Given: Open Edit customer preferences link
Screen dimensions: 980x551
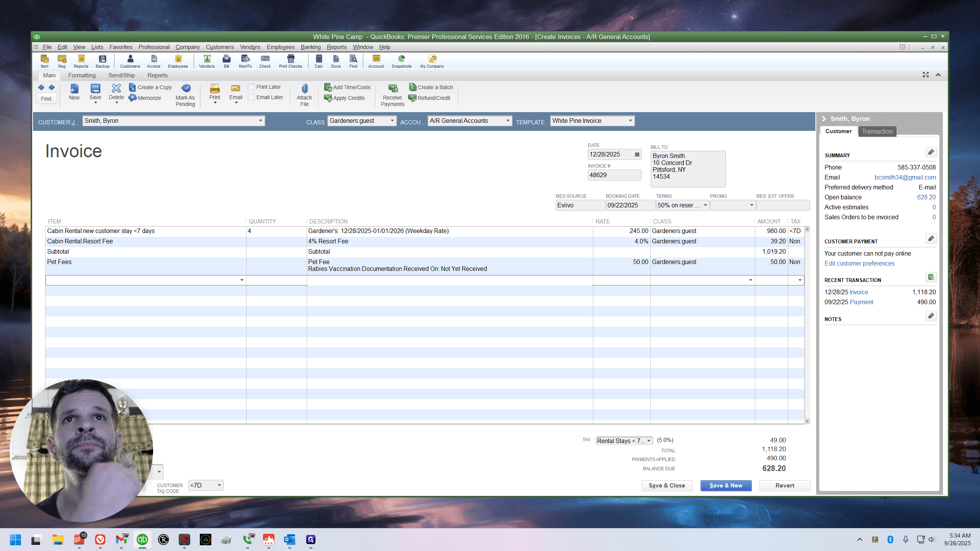Looking at the screenshot, I should [859, 264].
